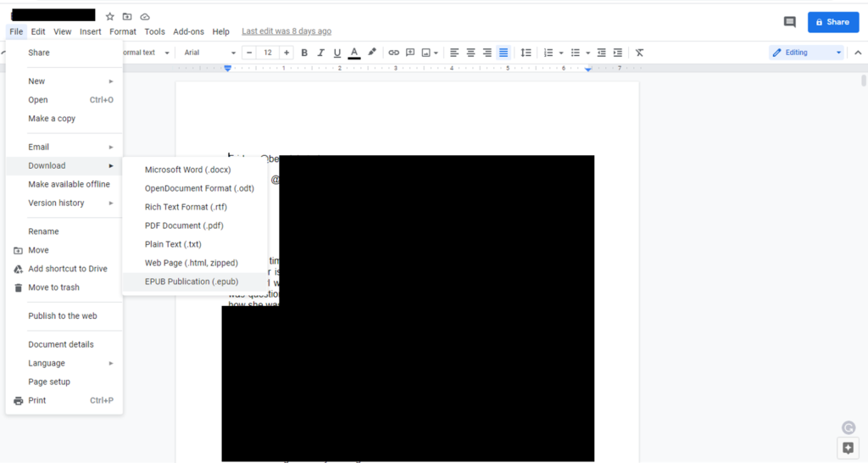Open the Editing mode dropdown

807,53
